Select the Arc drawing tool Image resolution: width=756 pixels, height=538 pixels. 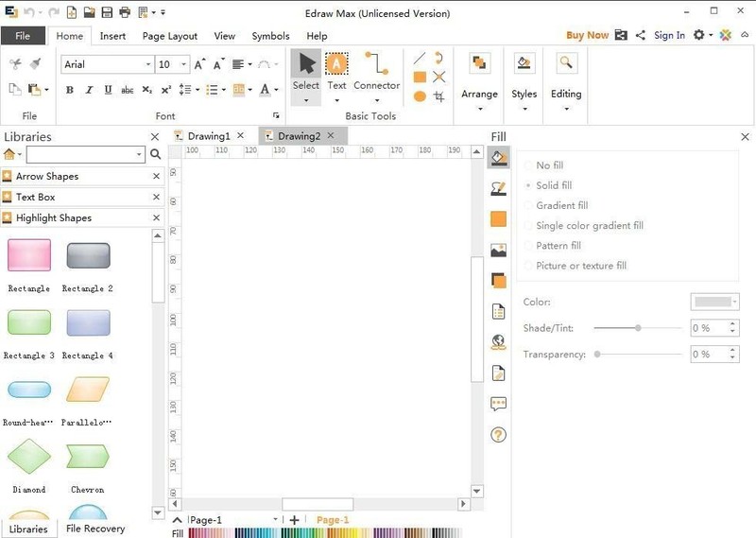(x=438, y=58)
